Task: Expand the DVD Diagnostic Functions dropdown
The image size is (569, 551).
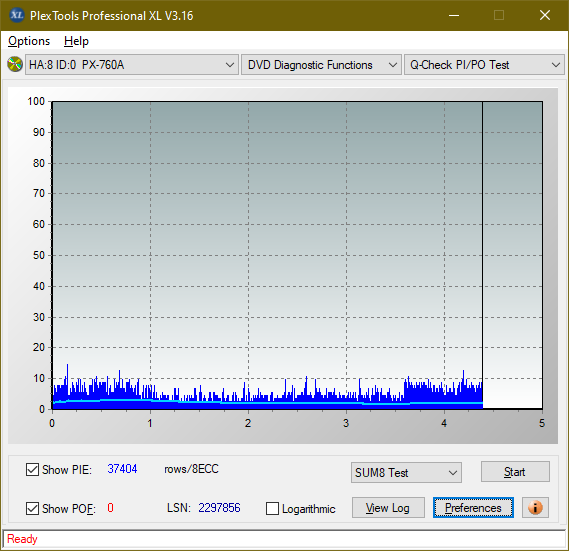Action: tap(321, 65)
